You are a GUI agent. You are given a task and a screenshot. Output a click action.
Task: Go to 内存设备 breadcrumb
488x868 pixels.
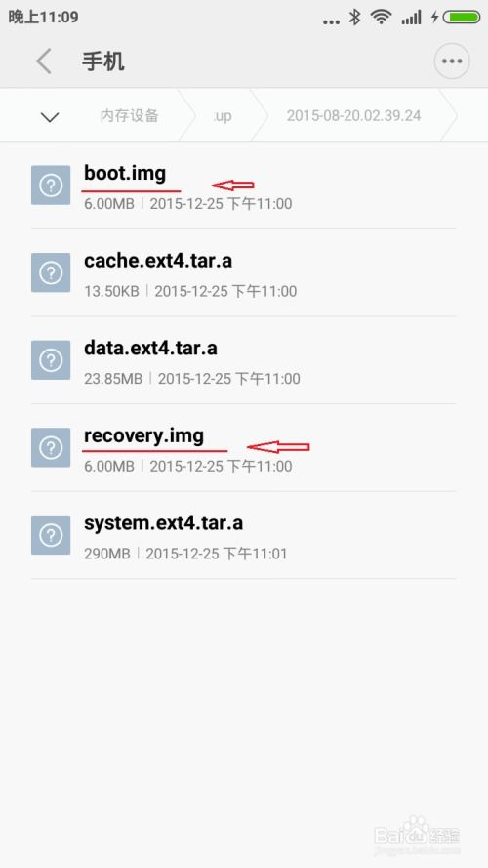[129, 115]
